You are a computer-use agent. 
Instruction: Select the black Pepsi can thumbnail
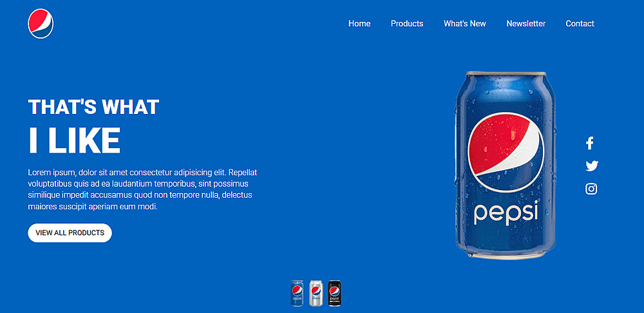click(x=334, y=293)
